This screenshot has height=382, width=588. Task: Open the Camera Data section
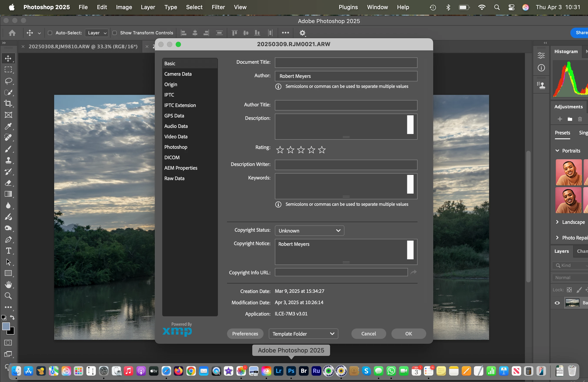tap(178, 74)
